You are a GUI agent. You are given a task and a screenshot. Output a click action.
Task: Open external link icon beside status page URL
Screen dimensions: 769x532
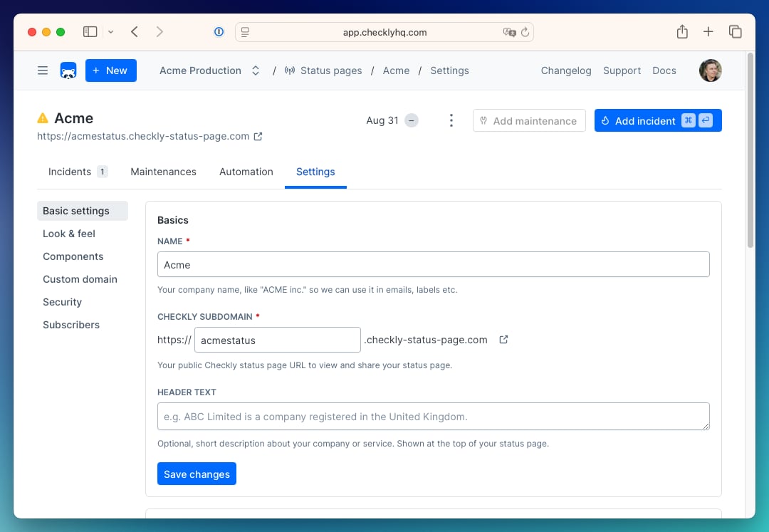(258, 136)
